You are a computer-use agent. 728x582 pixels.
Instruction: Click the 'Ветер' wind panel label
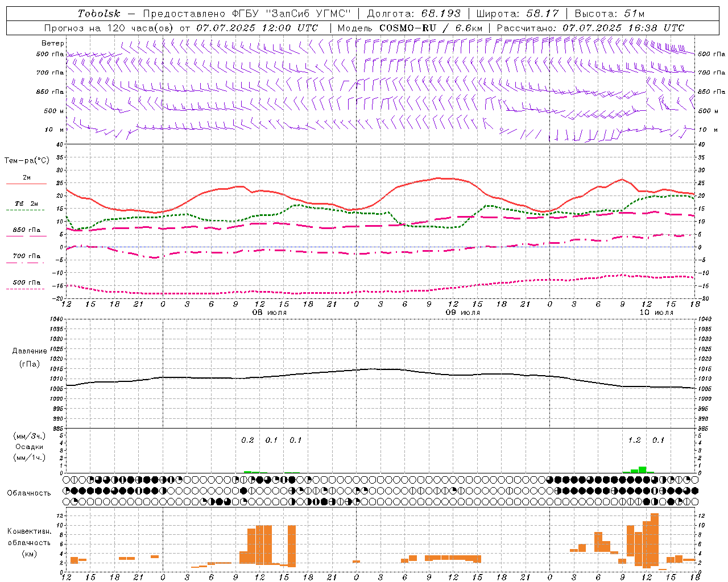click(53, 43)
